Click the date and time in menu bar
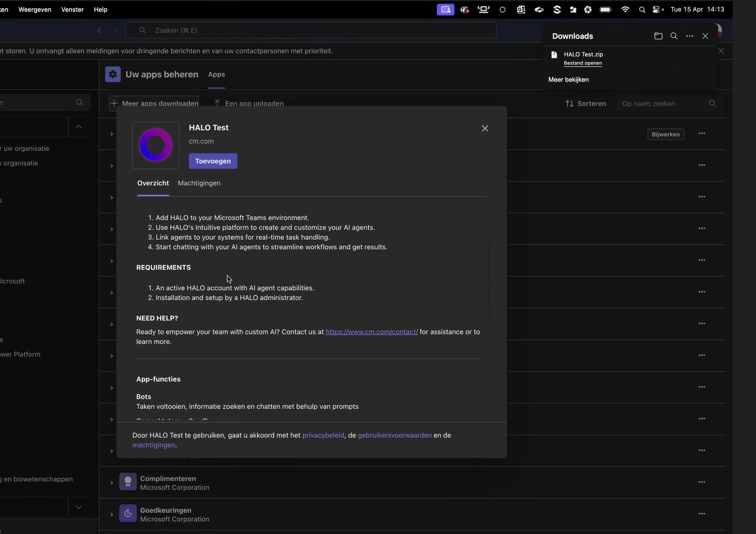 697,9
